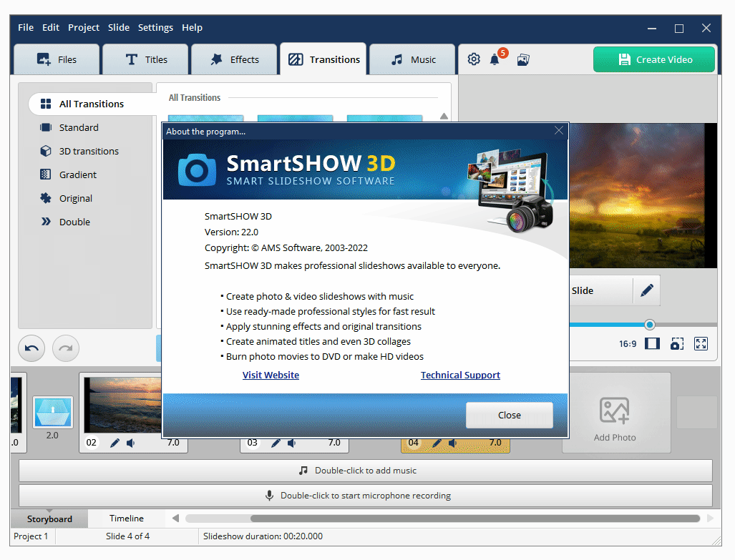Click the aspect ratio frame icon
Viewport: 735px width, 560px height.
coord(652,343)
